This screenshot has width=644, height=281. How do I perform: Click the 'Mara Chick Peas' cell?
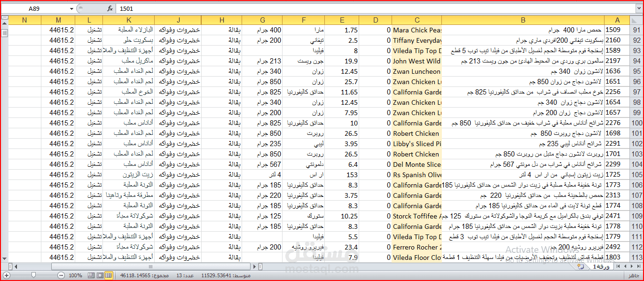[x=416, y=30]
